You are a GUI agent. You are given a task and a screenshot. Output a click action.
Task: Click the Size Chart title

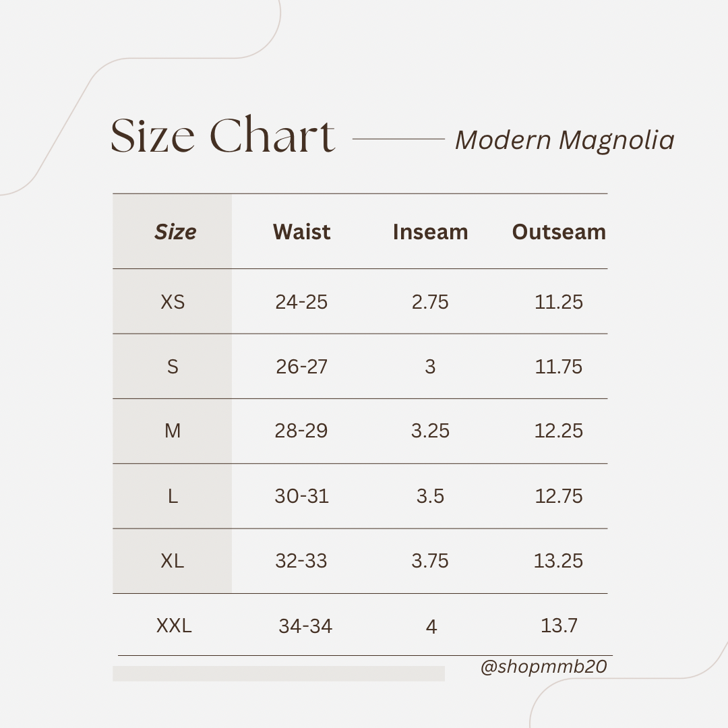[222, 135]
